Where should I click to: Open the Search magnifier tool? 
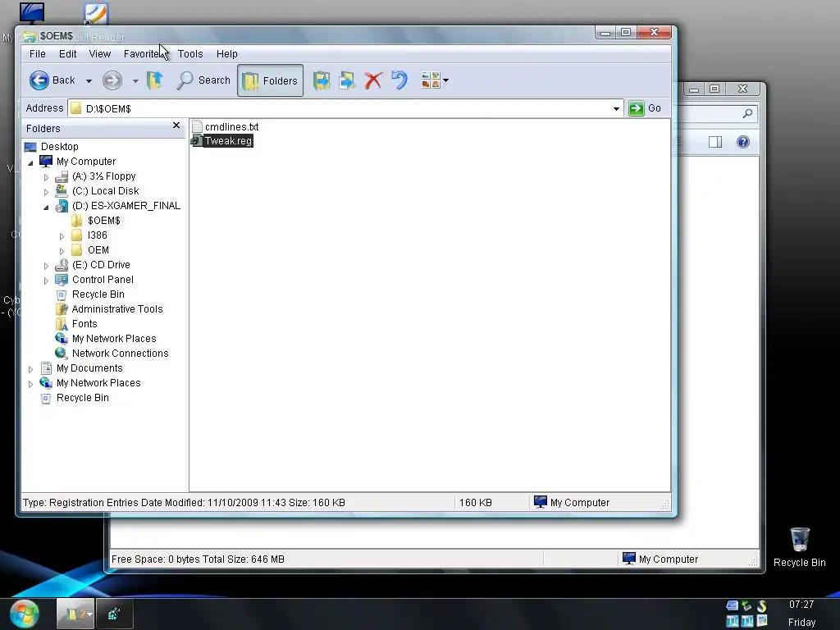pos(203,80)
